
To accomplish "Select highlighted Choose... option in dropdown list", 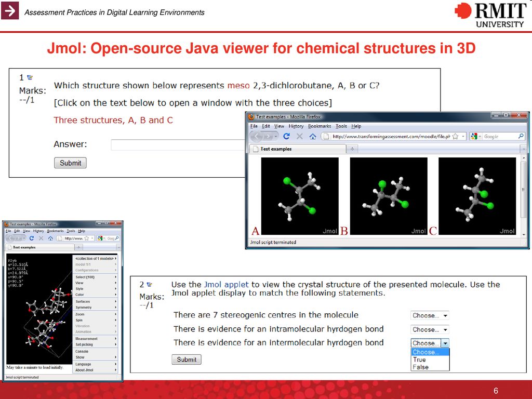I will tap(430, 352).
